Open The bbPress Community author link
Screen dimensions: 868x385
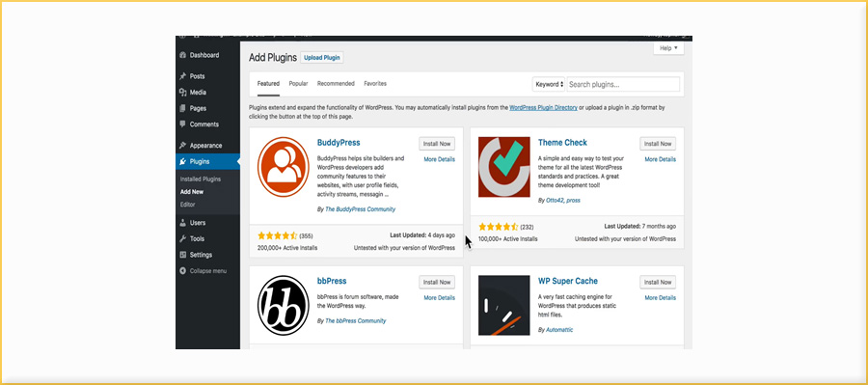pyautogui.click(x=355, y=320)
